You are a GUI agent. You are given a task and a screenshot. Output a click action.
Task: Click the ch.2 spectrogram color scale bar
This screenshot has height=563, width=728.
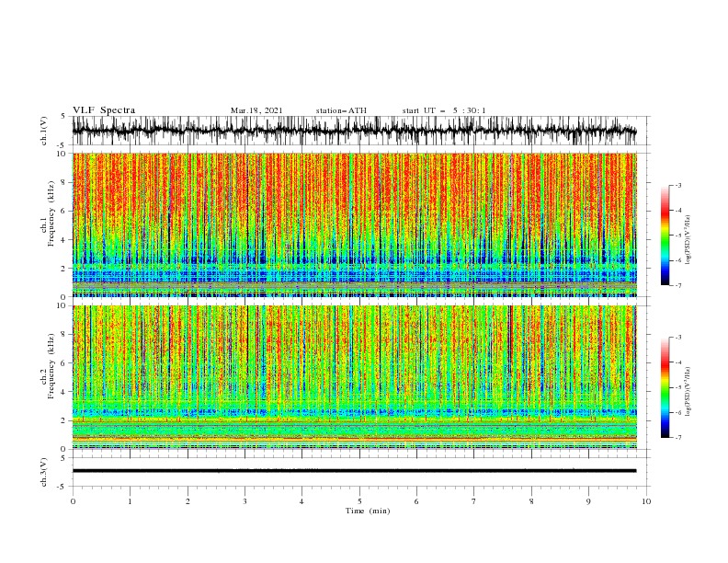(665, 387)
